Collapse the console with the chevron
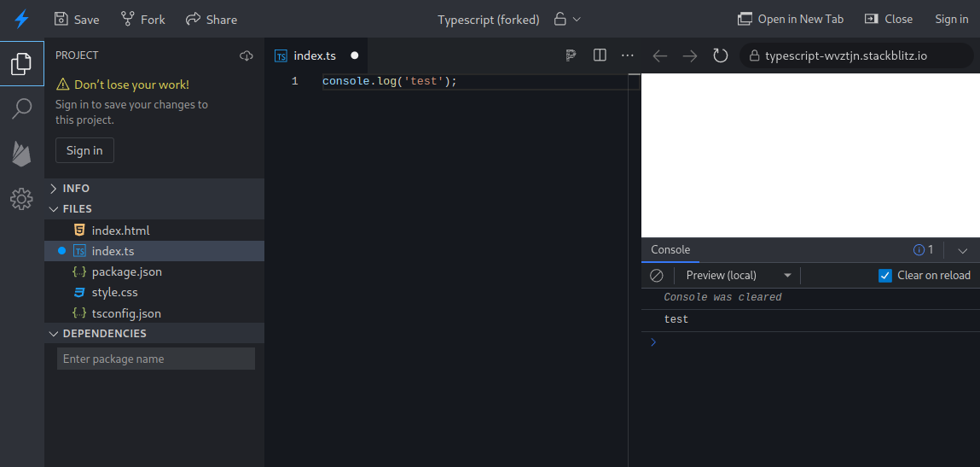Screen dimensions: 980x467 [962, 250]
